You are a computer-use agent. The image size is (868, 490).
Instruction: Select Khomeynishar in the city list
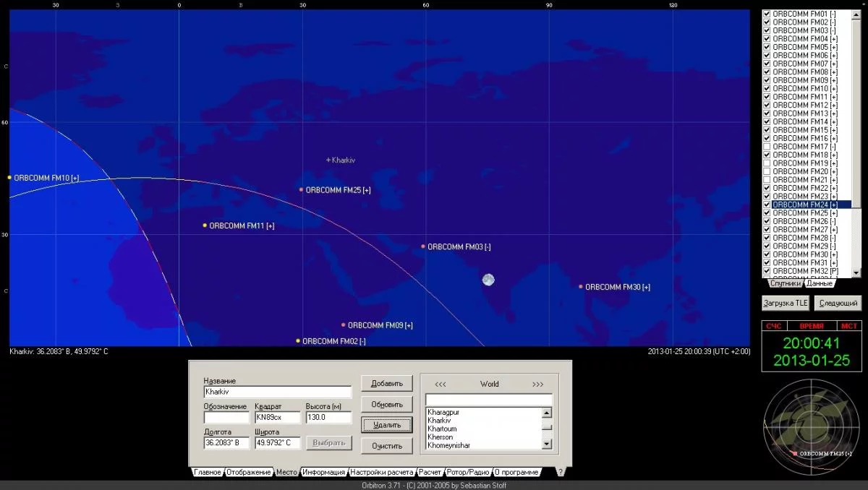483,445
